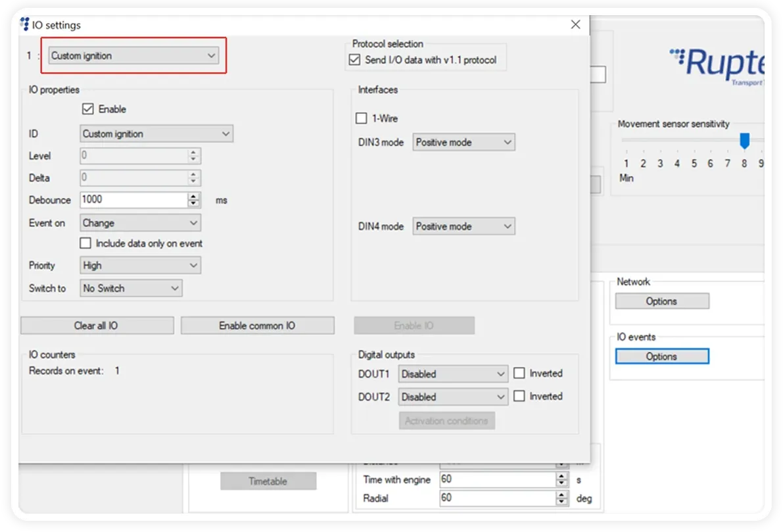Image resolution: width=783 pixels, height=532 pixels.
Task: Click the IO settings window icon
Action: coord(24,24)
